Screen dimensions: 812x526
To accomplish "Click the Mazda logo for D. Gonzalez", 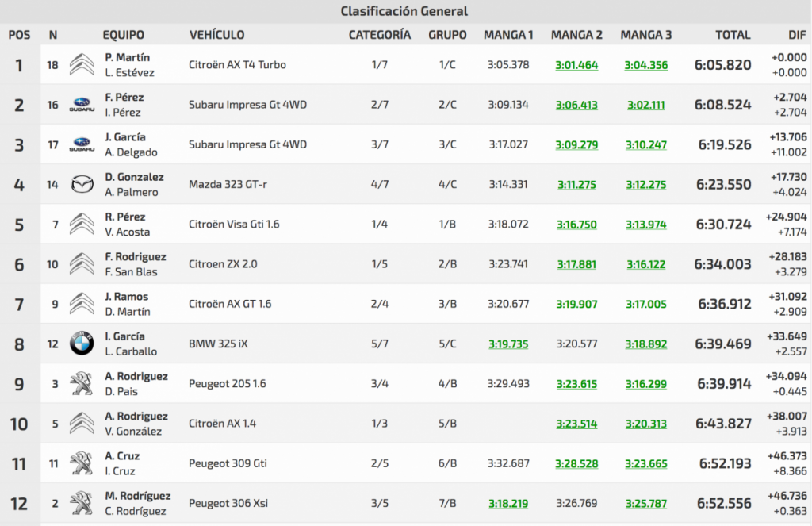I will point(82,185).
